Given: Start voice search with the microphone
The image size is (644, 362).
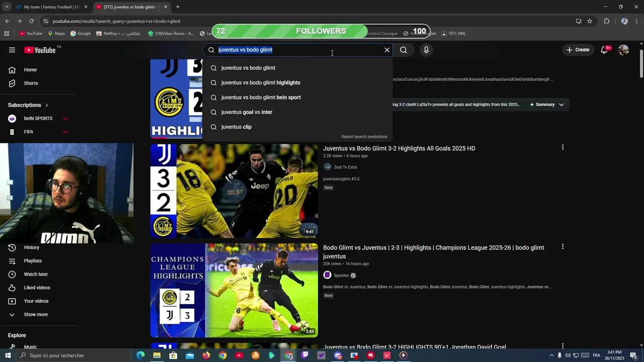Looking at the screenshot, I should (426, 50).
